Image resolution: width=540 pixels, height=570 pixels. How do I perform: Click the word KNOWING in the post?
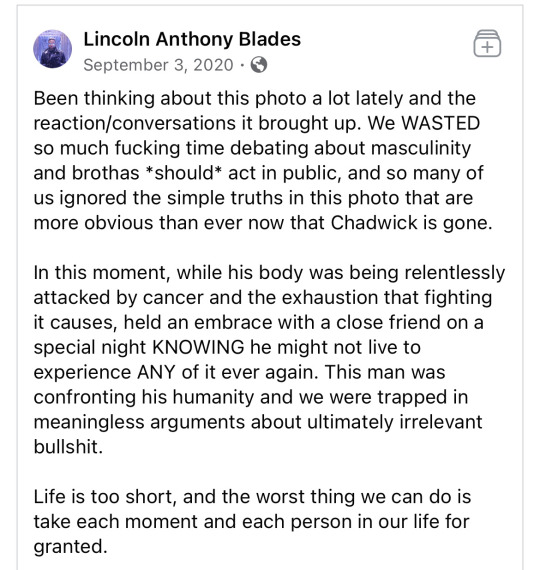pos(198,347)
